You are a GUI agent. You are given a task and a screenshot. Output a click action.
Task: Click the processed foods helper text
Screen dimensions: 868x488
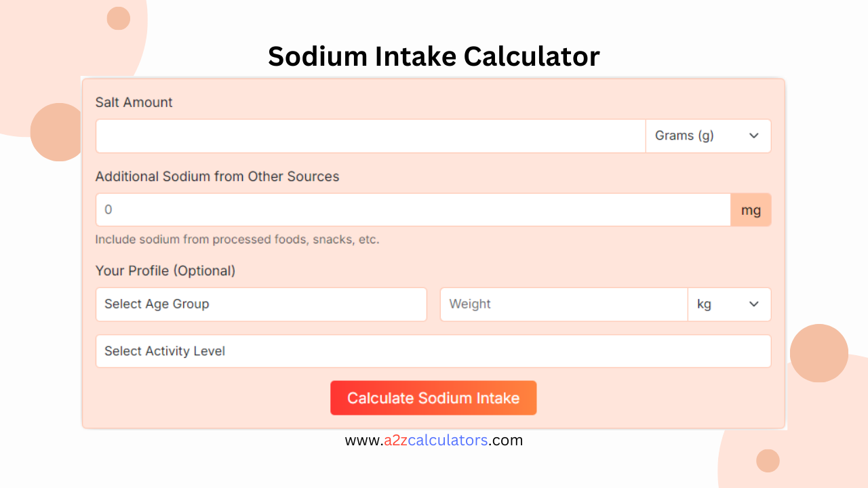click(x=237, y=239)
